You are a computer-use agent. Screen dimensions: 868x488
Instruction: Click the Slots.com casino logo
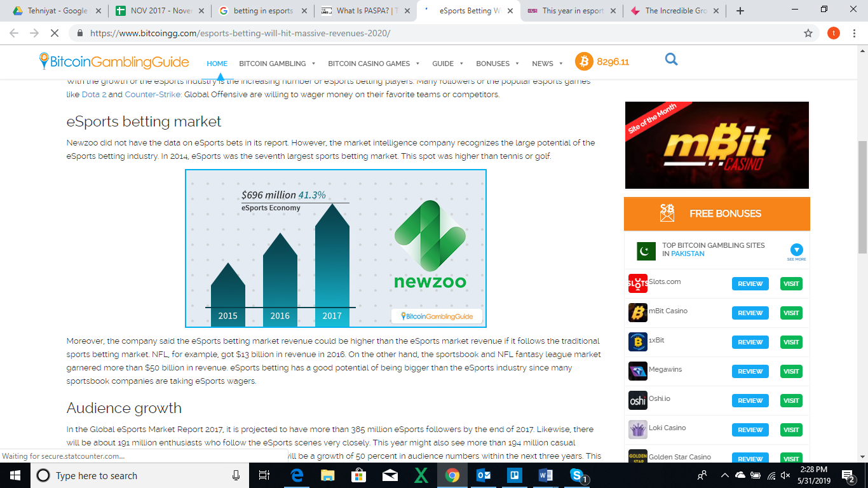point(637,283)
